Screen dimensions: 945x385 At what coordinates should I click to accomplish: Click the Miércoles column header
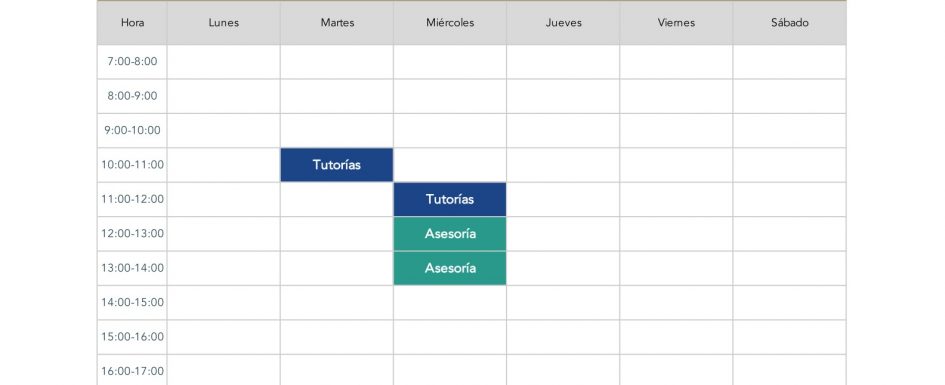(450, 23)
